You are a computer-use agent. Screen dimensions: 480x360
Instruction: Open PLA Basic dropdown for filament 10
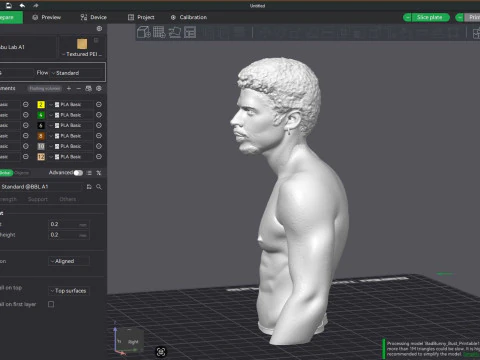click(x=71, y=146)
